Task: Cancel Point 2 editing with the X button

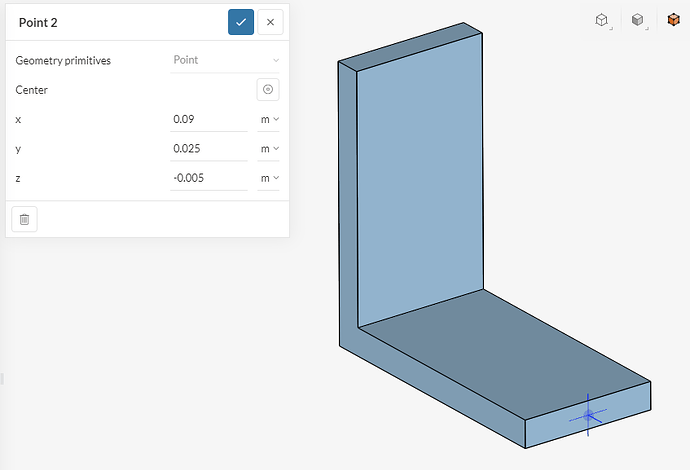Action: [270, 22]
